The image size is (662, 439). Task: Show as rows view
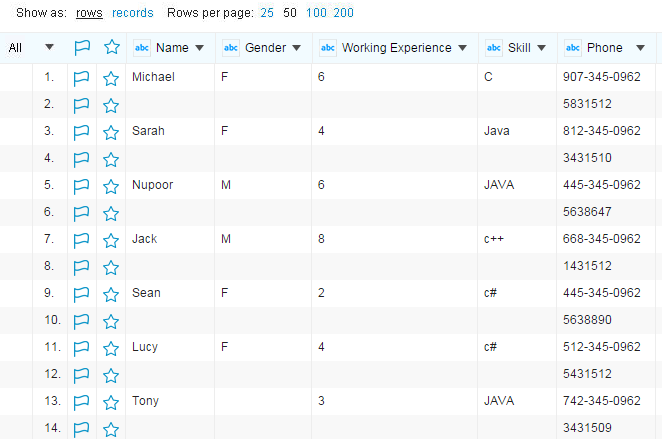point(89,14)
